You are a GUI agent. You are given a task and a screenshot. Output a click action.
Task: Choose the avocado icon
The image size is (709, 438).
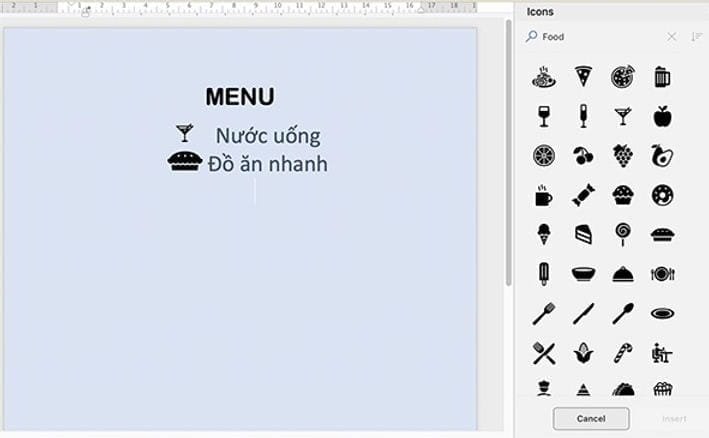(662, 156)
